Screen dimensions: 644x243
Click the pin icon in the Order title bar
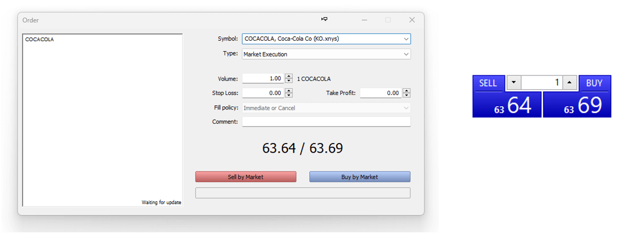pos(324,19)
